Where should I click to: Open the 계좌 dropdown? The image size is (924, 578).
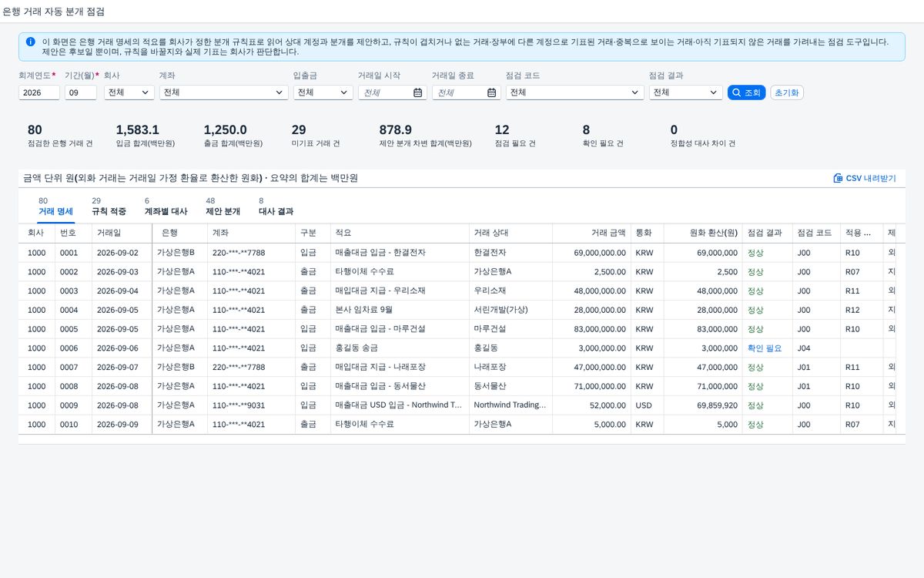pyautogui.click(x=223, y=92)
